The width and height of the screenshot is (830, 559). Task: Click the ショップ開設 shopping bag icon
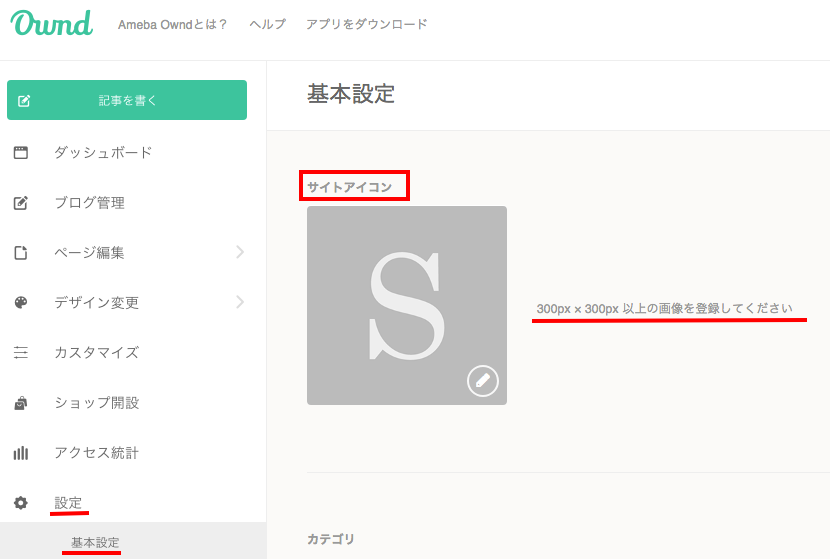tap(21, 403)
